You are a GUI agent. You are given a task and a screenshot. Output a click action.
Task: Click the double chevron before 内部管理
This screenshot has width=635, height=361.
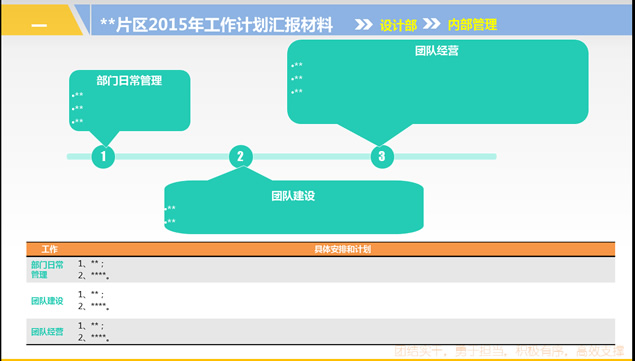point(431,24)
